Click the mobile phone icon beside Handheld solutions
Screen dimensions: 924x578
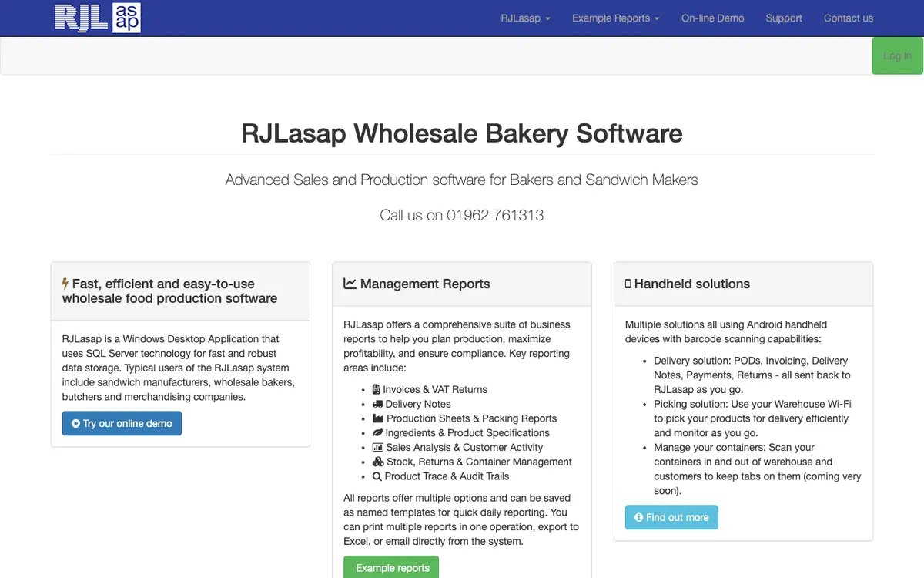[x=628, y=284]
